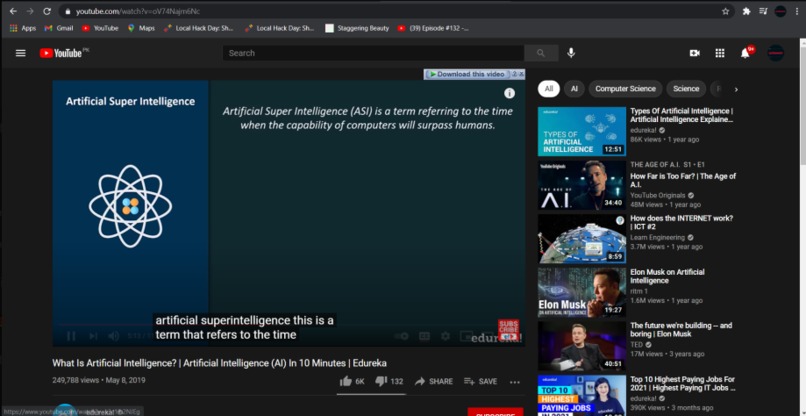Go to YouTube home via logo
This screenshot has height=416, width=806.
tap(61, 53)
